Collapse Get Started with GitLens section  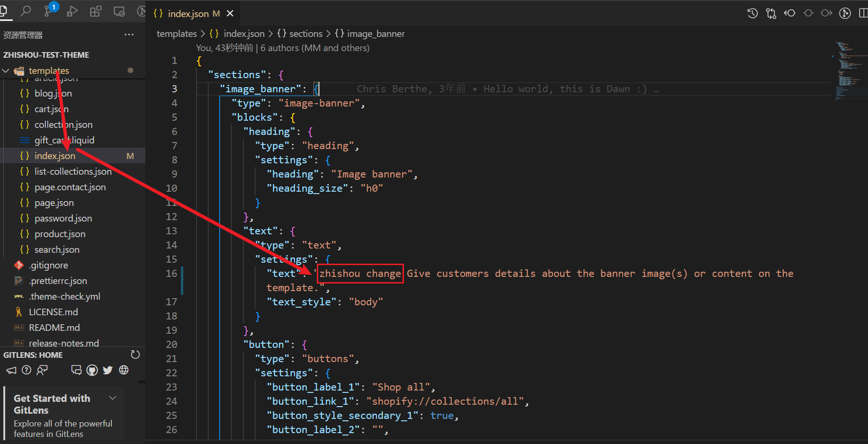pos(113,398)
